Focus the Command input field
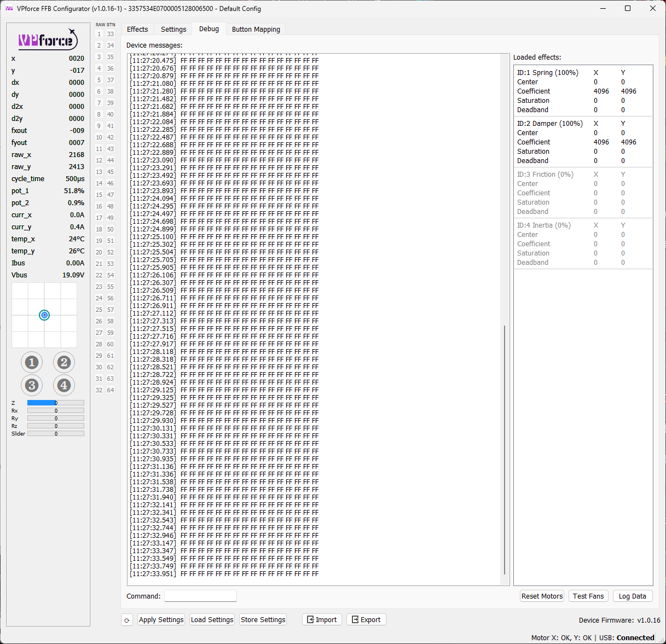Screen dimensions: 666x644 click(x=200, y=596)
